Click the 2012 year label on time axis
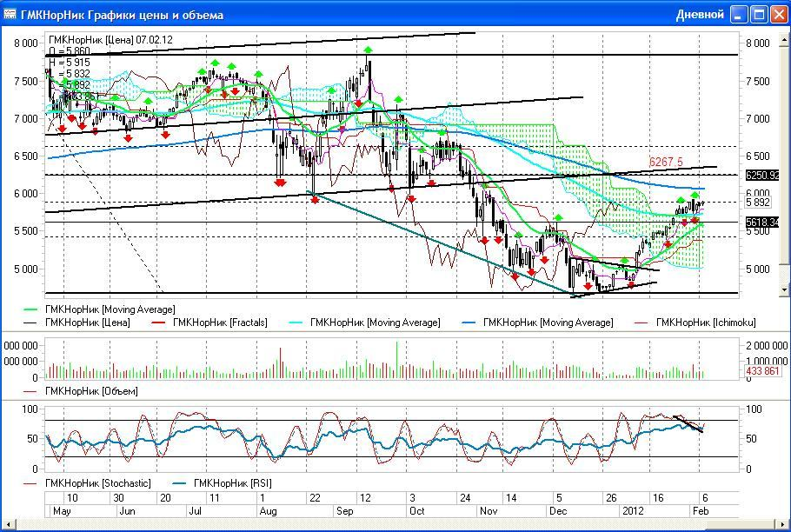The image size is (791, 532). [x=633, y=511]
